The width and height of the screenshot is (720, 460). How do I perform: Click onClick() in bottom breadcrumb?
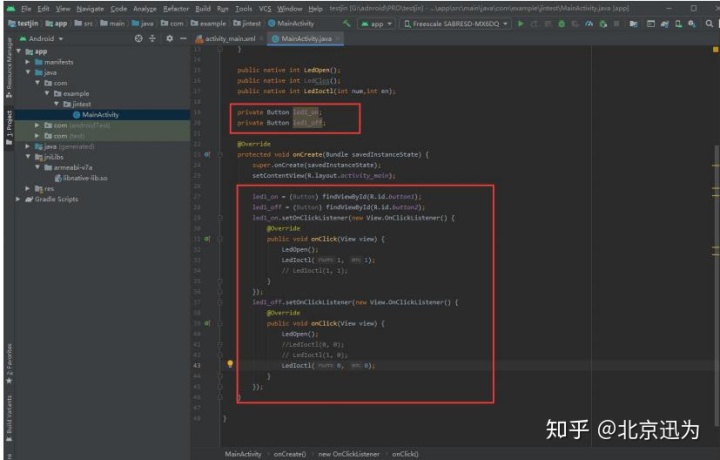(405, 454)
